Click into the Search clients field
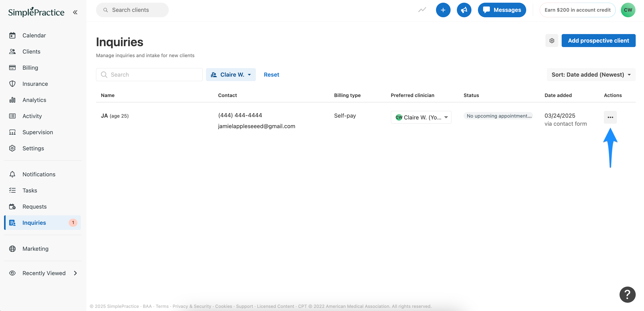Screen dimensions: 644x311 click(x=132, y=10)
